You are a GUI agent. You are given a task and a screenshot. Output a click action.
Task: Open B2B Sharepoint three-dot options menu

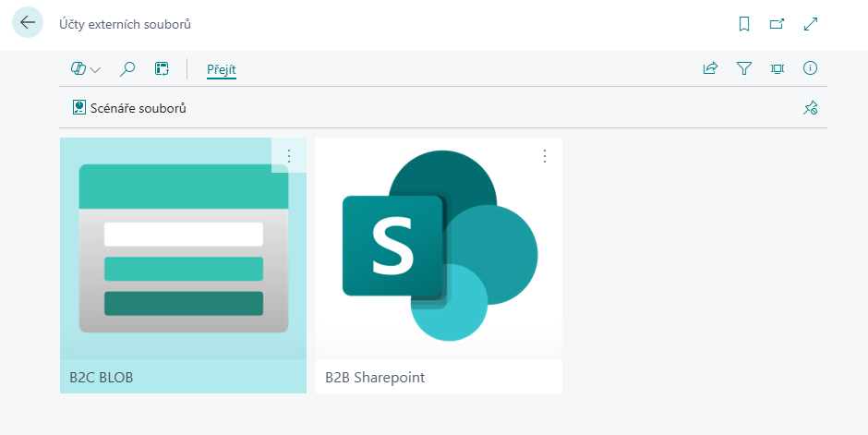tap(544, 155)
